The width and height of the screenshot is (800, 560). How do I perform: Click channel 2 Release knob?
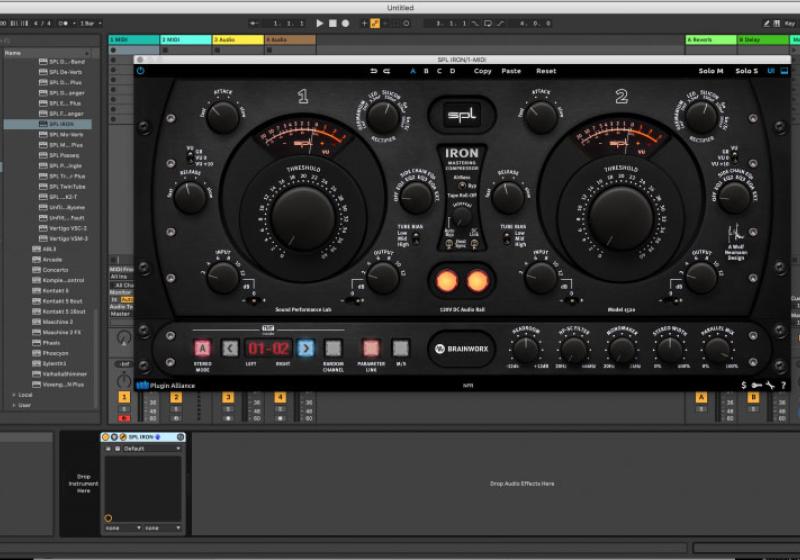(x=508, y=197)
